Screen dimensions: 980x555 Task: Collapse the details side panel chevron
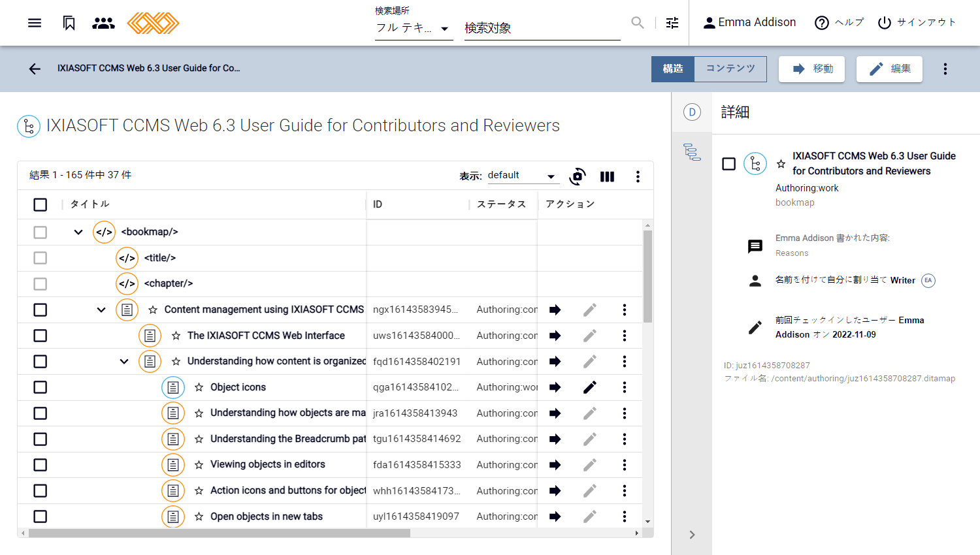[692, 535]
